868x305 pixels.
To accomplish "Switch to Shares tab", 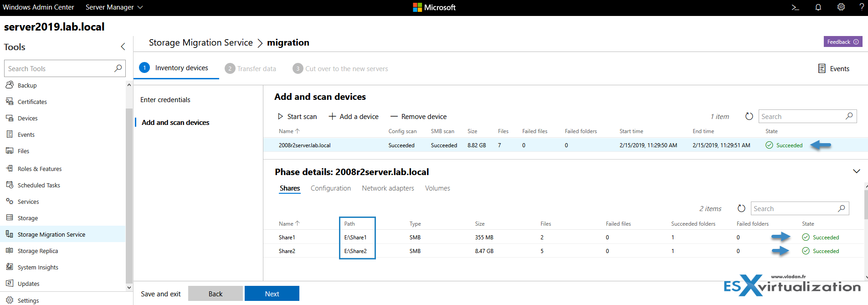I will pos(290,188).
